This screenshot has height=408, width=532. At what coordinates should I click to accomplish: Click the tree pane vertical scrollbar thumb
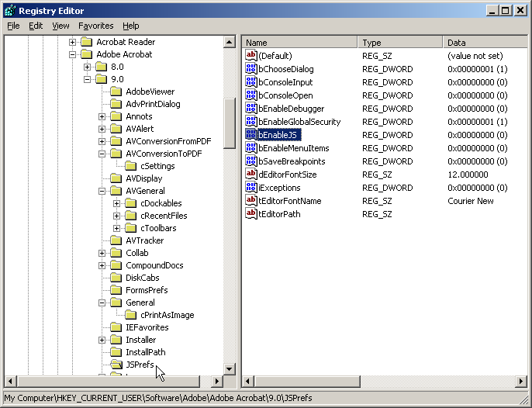click(230, 123)
